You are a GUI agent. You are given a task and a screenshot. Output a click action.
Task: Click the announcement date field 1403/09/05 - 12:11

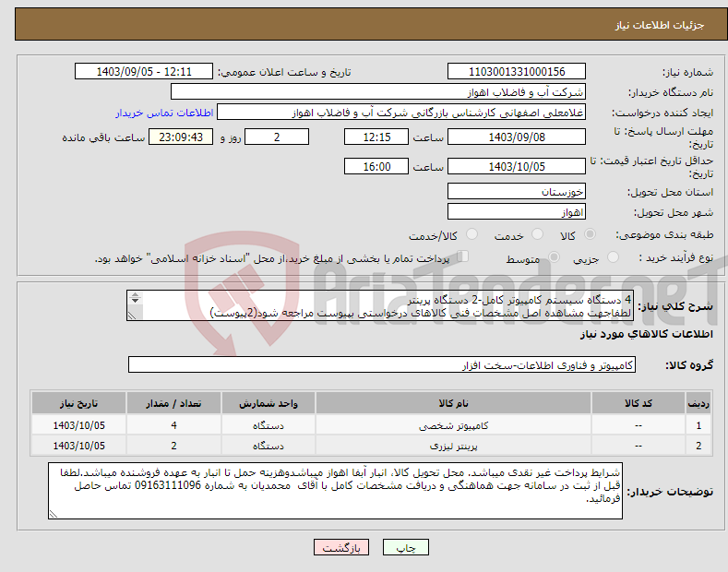pos(144,72)
